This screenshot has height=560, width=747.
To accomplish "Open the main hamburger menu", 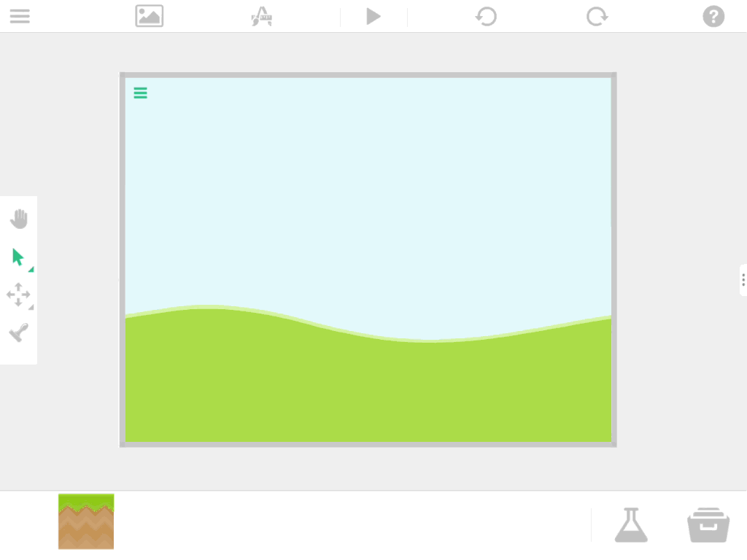I will pos(20,16).
